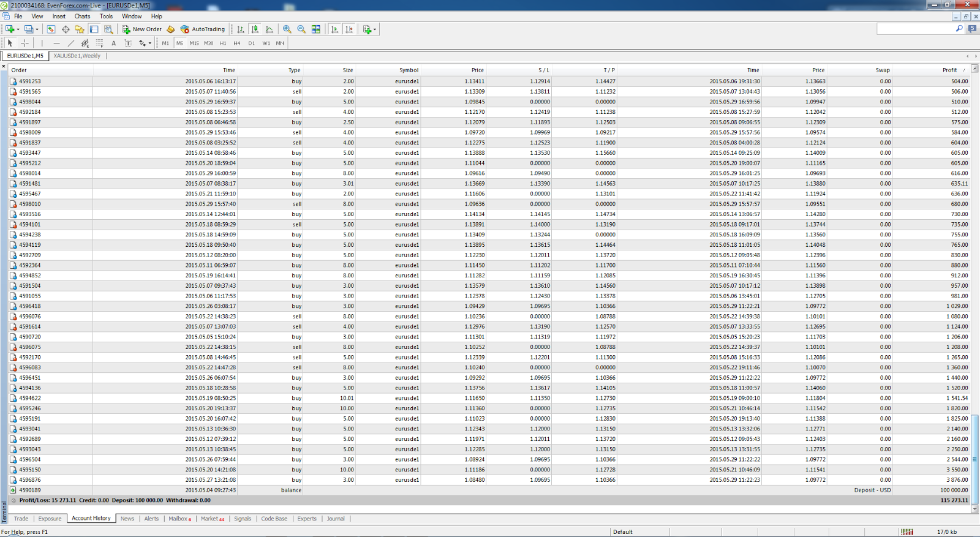Enable chart auto scroll
This screenshot has width=980, height=537.
coord(334,29)
